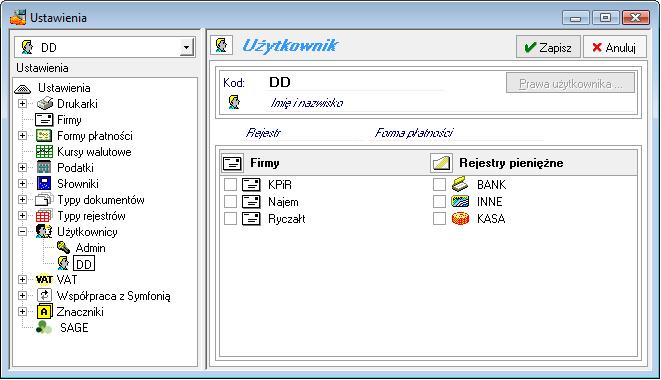This screenshot has width=661, height=380.
Task: Close the Ustawienia window
Action: tap(636, 18)
